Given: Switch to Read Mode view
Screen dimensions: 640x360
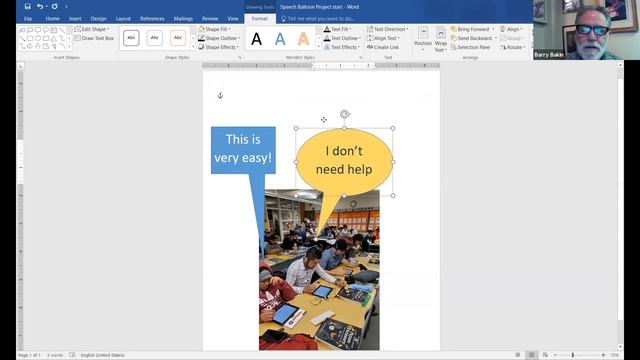Looking at the screenshot, I should click(518, 355).
